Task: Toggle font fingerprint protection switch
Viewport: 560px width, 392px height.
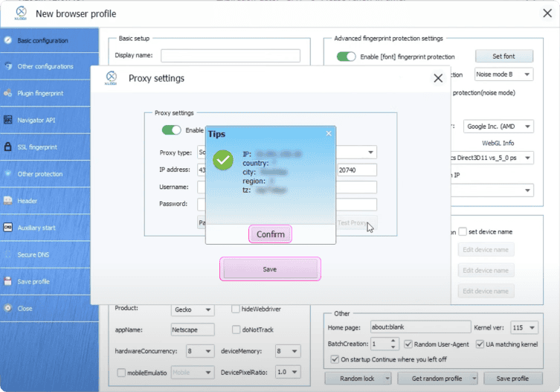Action: pos(346,57)
